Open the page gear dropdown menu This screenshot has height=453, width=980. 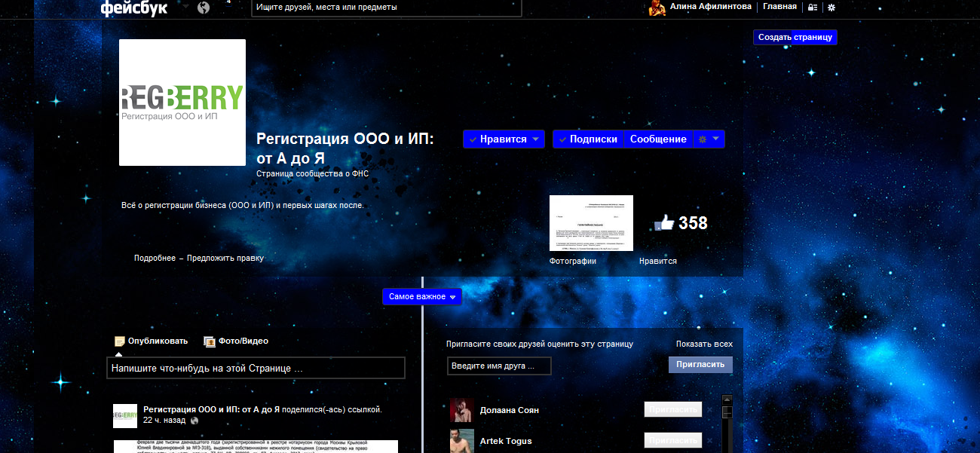pos(709,139)
